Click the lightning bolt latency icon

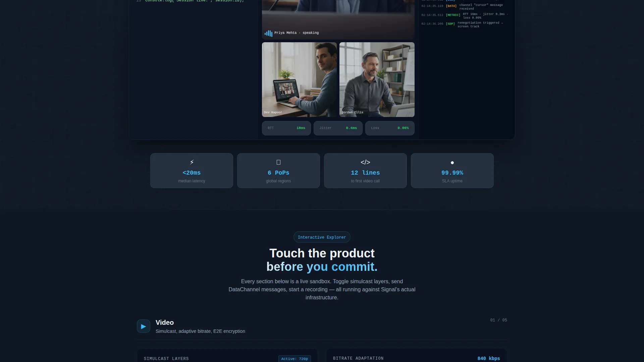pyautogui.click(x=192, y=162)
